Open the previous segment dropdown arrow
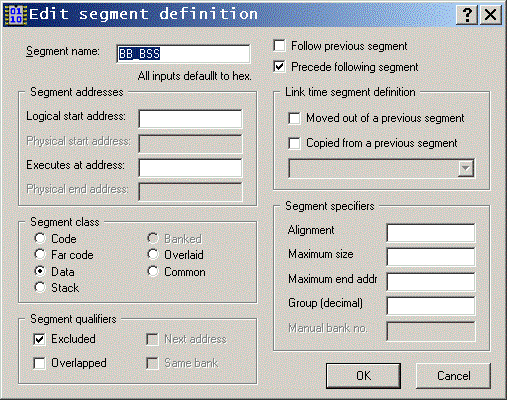 click(465, 168)
